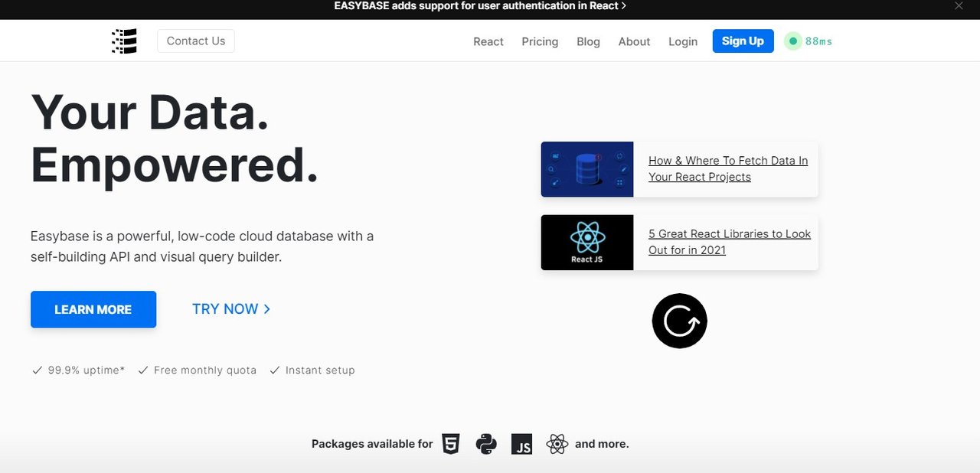980x473 pixels.
Task: Click the black circular refresh arrow icon
Action: tap(680, 321)
